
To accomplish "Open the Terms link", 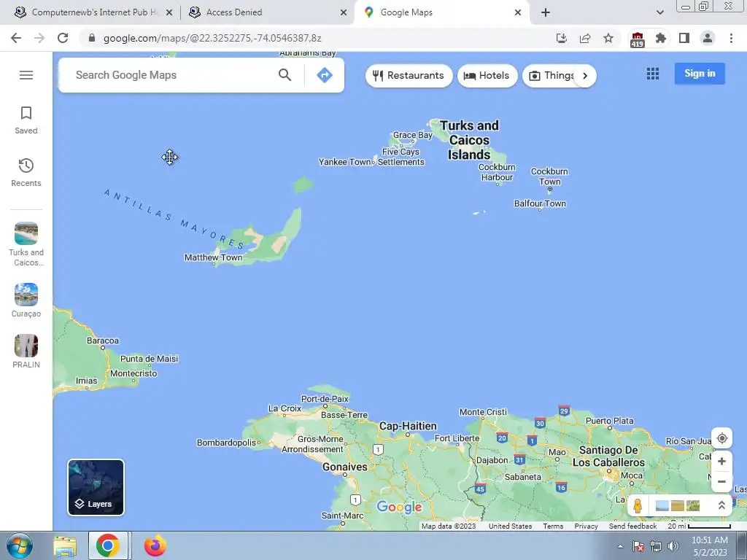I will click(553, 526).
